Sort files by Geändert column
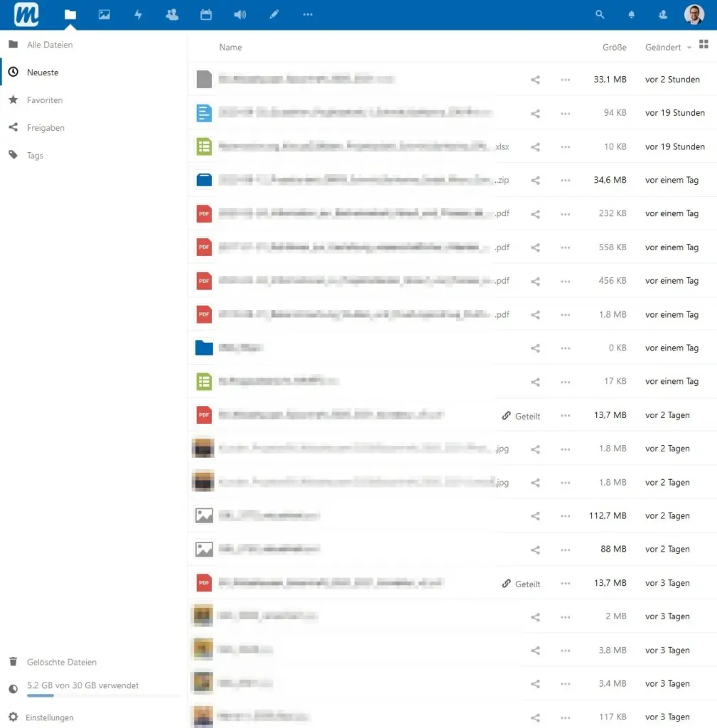Viewport: 717px width, 728px height. point(663,48)
